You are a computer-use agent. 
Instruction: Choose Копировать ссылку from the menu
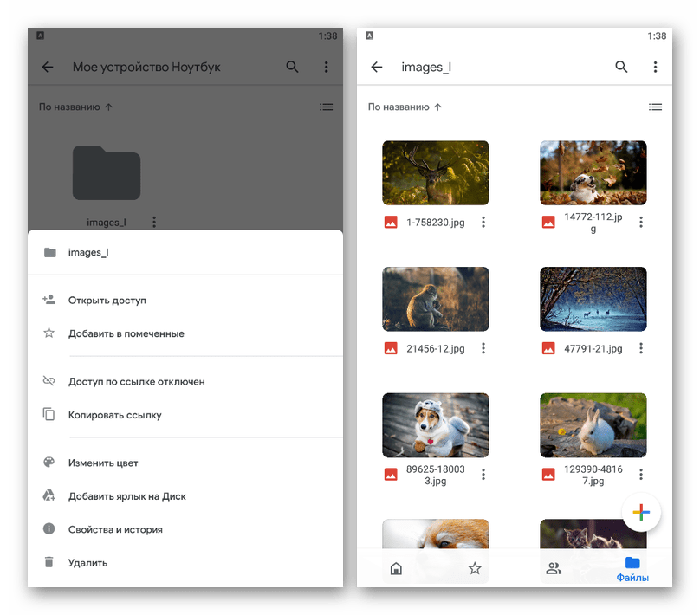pyautogui.click(x=114, y=415)
